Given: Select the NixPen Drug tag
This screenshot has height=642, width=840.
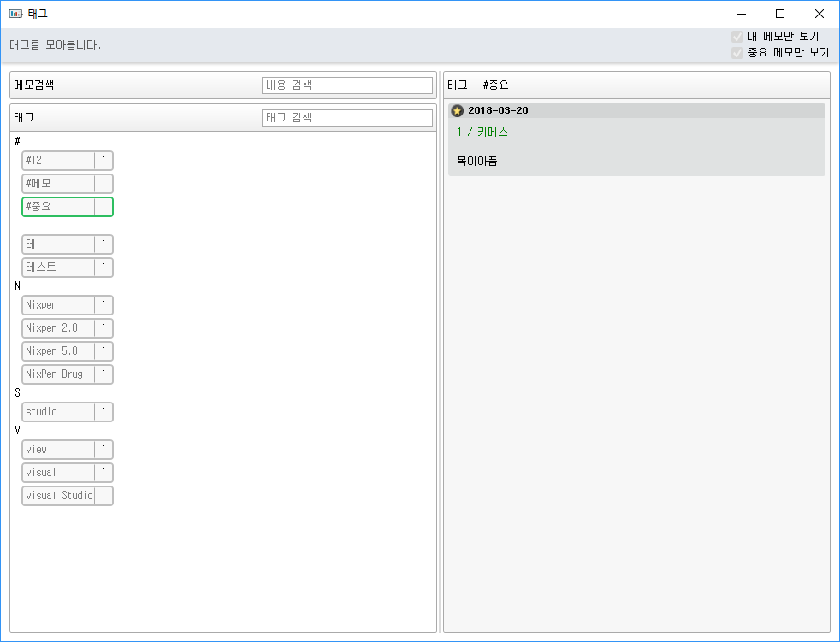Looking at the screenshot, I should tap(67, 374).
